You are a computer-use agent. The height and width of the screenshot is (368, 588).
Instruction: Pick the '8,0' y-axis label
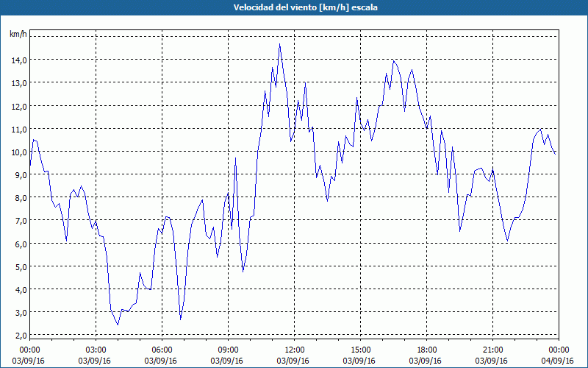(x=21, y=198)
